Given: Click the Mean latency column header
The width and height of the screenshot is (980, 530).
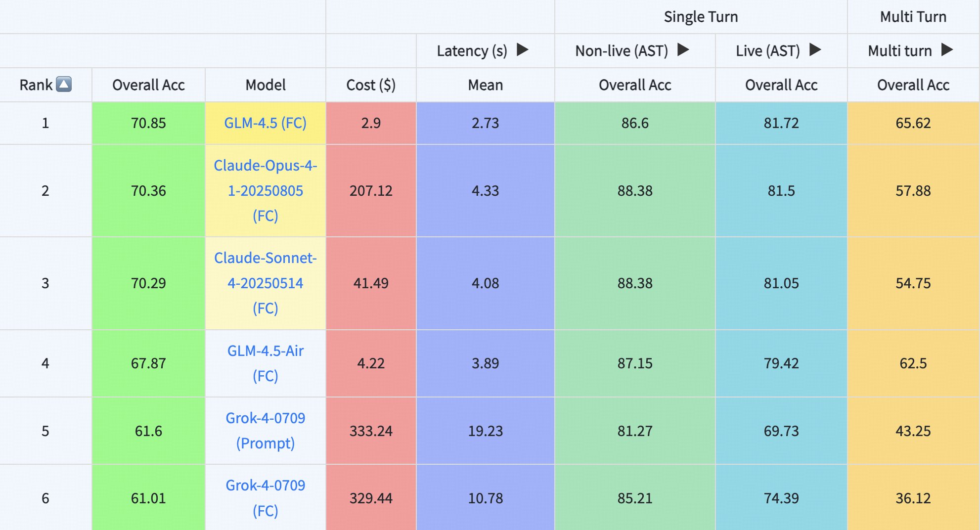Looking at the screenshot, I should point(486,85).
